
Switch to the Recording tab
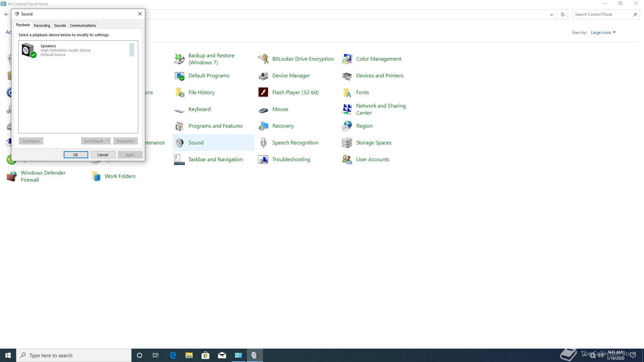click(x=42, y=25)
